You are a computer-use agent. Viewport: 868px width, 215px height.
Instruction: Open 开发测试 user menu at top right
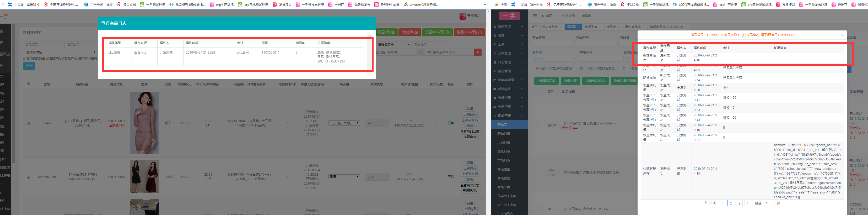471,16
